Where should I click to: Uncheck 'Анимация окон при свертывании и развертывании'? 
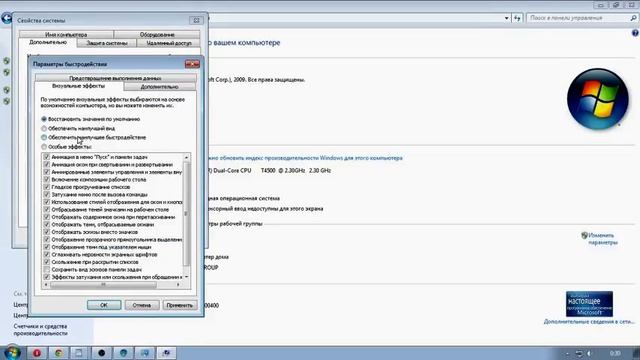[x=47, y=164]
